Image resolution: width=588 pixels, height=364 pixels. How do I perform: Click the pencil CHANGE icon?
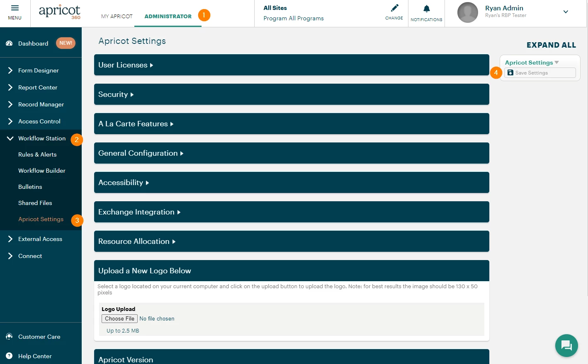pos(394,8)
